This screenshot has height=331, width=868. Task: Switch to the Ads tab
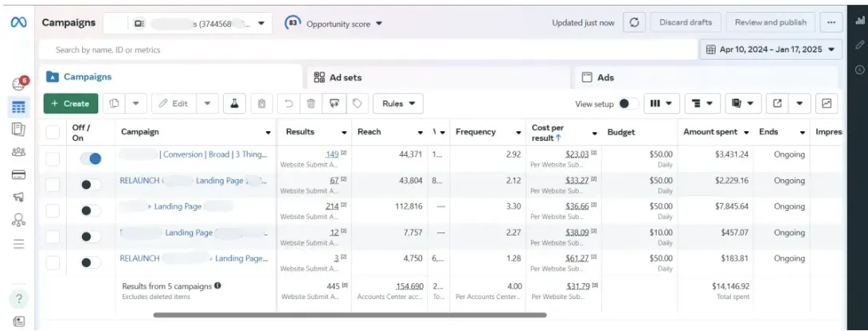[x=706, y=77]
